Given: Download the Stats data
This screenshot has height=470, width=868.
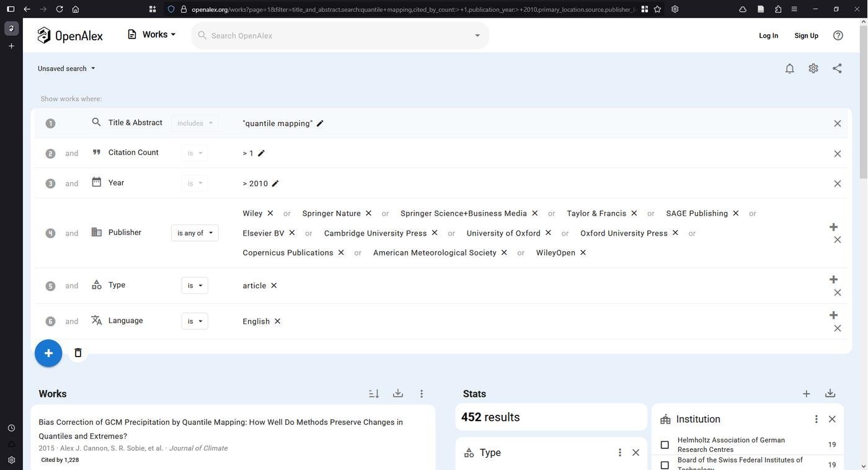Looking at the screenshot, I should coord(830,394).
